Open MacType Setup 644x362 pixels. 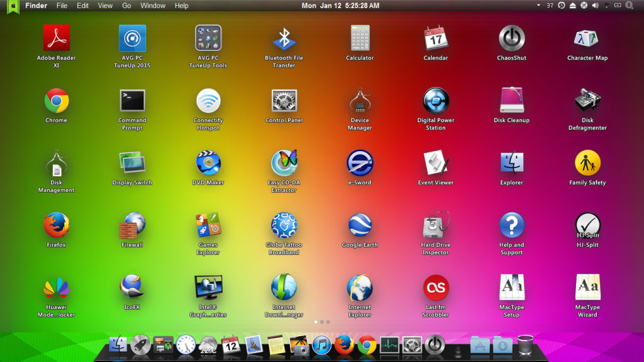click(512, 288)
